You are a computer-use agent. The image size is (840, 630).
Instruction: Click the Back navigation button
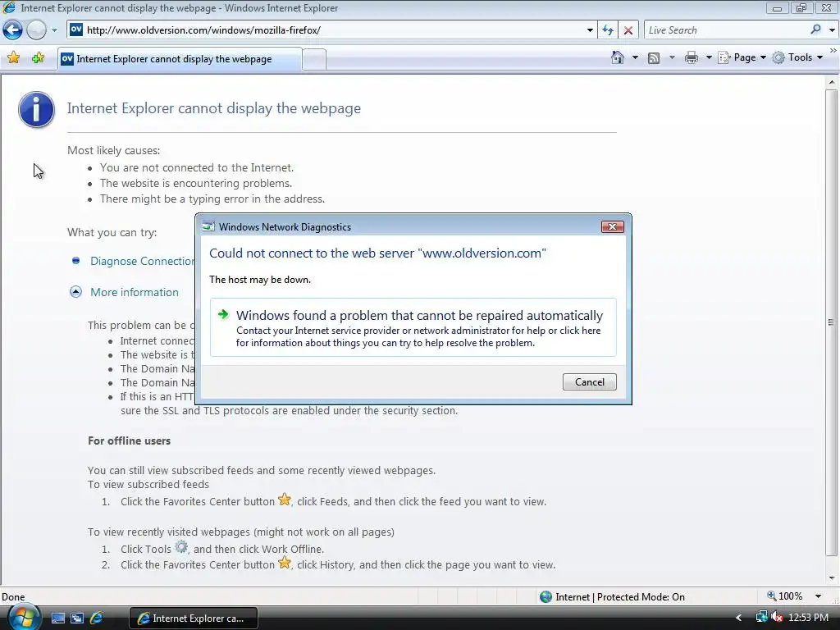coord(13,30)
